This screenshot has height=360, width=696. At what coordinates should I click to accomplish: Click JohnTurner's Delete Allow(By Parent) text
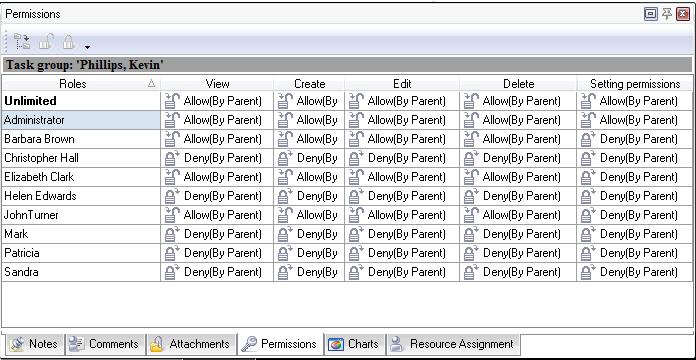522,215
